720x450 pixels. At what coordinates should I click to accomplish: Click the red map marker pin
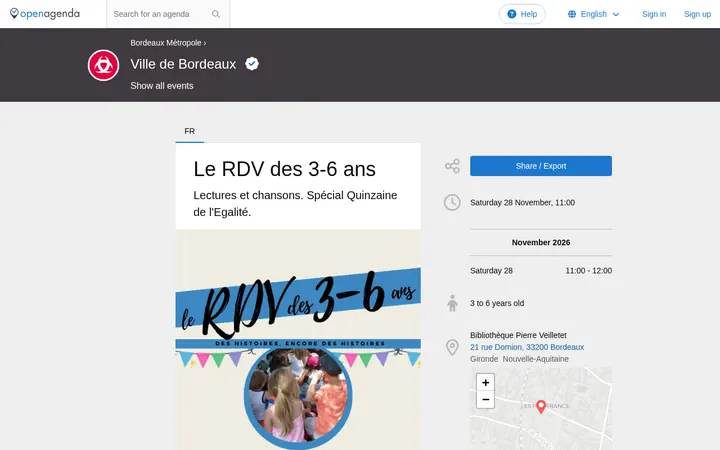[541, 406]
